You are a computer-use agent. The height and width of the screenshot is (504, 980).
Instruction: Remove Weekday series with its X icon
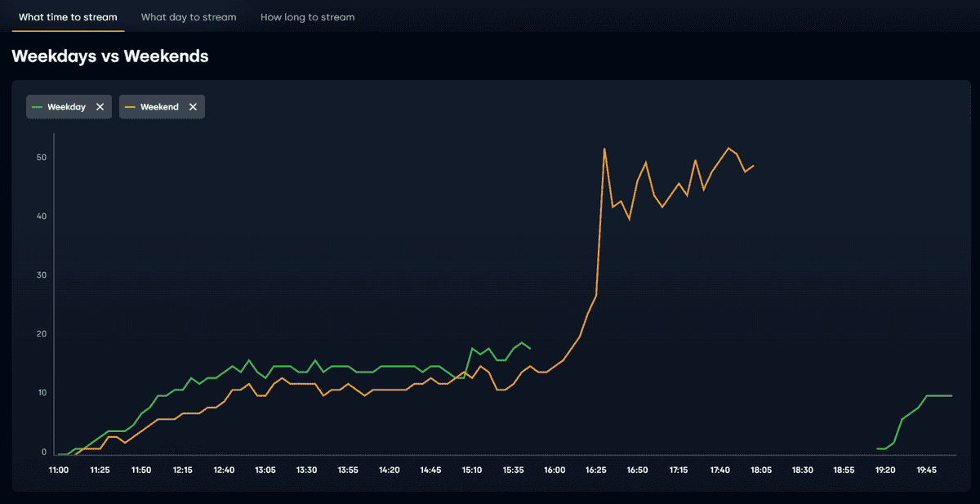(x=100, y=107)
